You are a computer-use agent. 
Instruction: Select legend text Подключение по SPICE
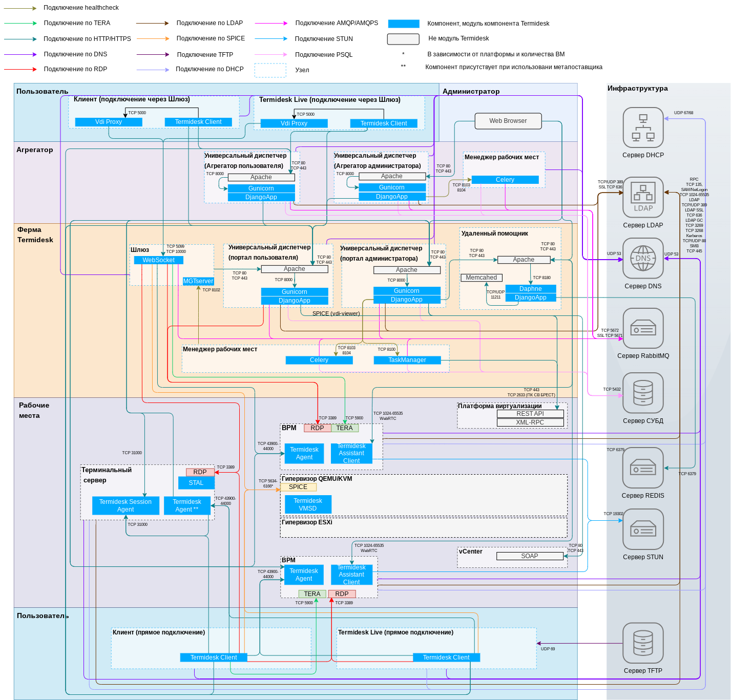[211, 38]
